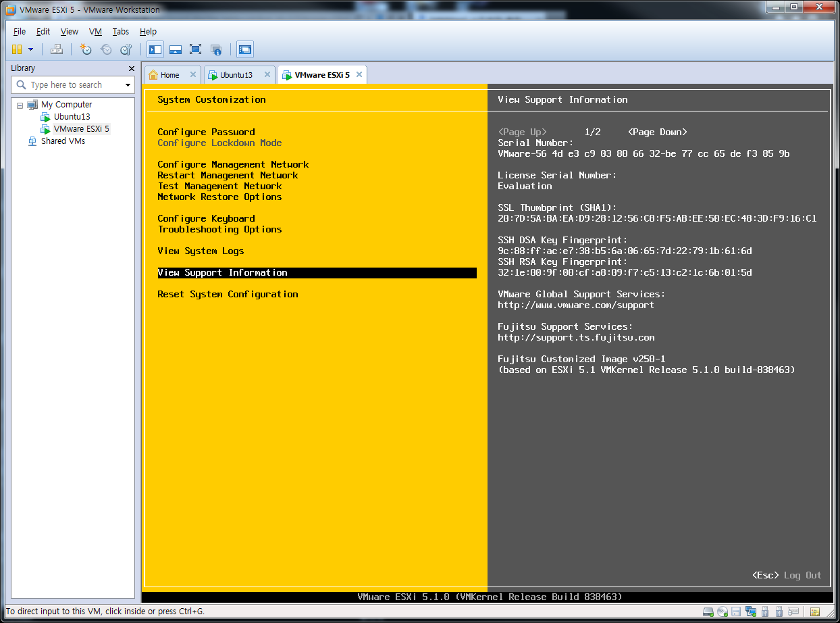The width and height of the screenshot is (840, 623).
Task: Click the <Esc> Log Out label
Action: coord(787,575)
